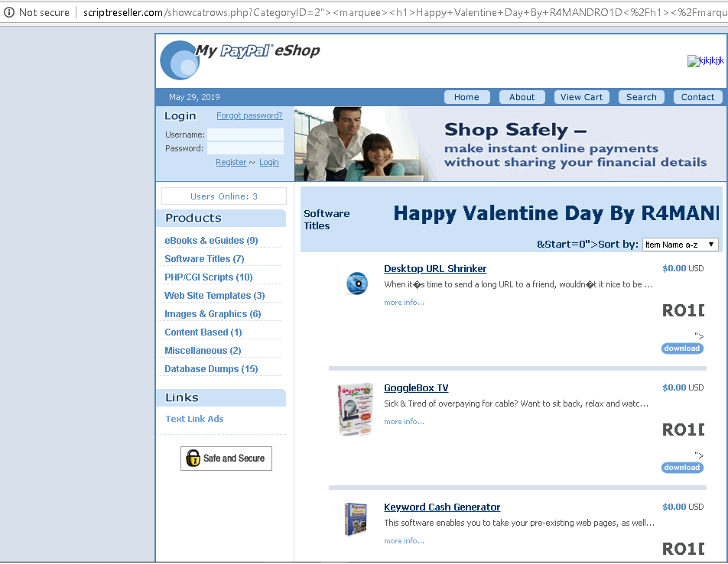Focus the Password input field
This screenshot has width=728, height=564.
[x=245, y=148]
